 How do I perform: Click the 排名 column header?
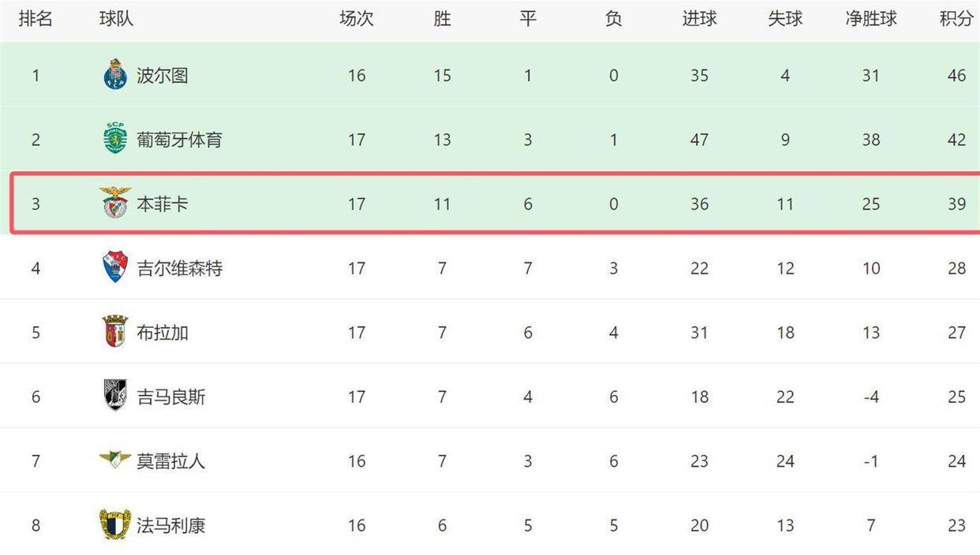(x=36, y=19)
